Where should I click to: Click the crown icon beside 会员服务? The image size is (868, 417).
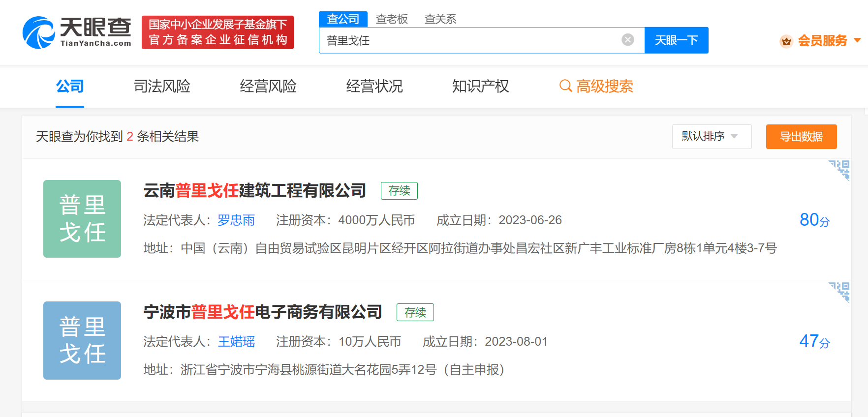786,41
